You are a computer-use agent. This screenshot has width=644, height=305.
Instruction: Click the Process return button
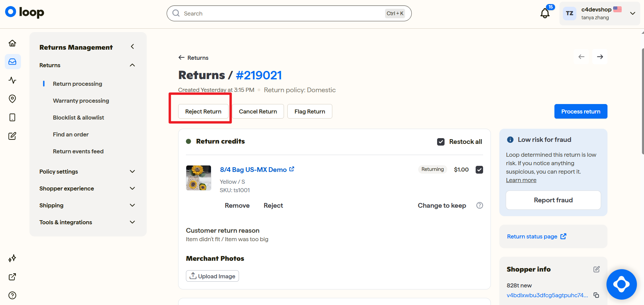pos(581,111)
